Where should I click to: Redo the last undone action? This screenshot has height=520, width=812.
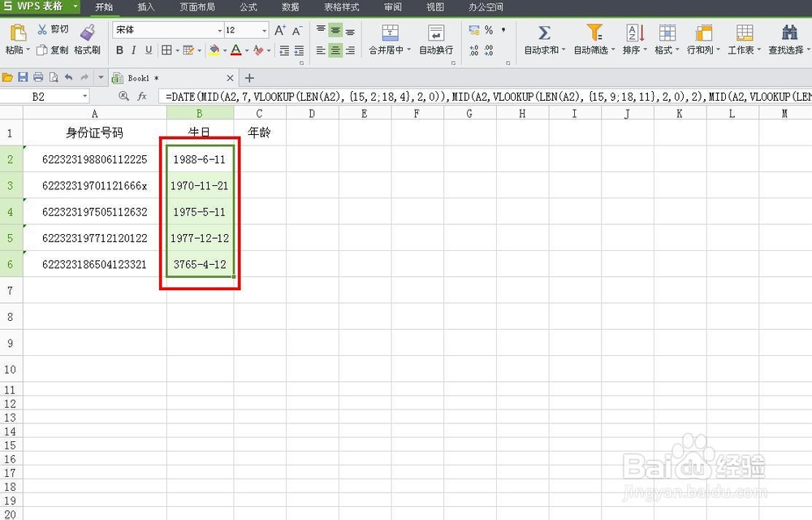pos(84,78)
